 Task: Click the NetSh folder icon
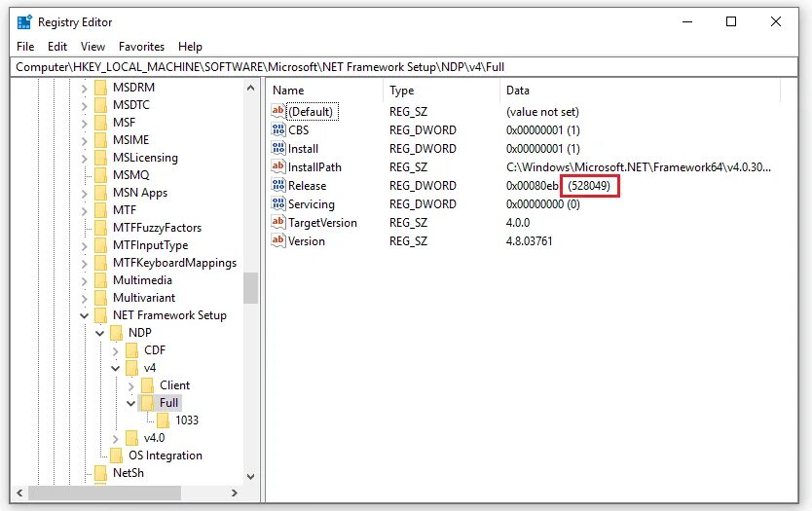pyautogui.click(x=101, y=473)
